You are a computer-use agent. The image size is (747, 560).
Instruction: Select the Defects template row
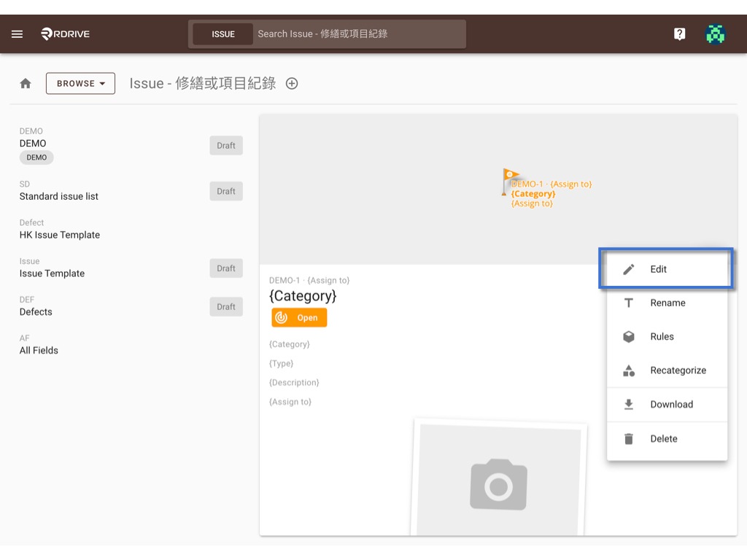pyautogui.click(x=131, y=307)
